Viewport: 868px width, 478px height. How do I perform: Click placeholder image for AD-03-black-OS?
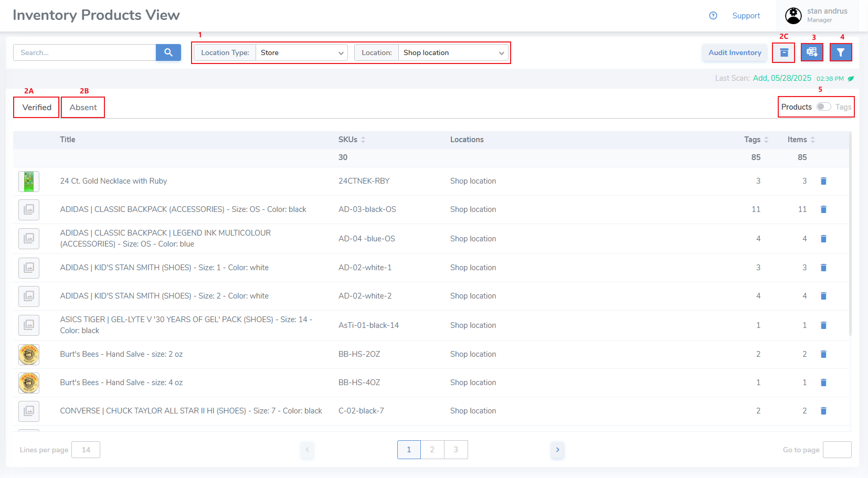click(x=29, y=210)
